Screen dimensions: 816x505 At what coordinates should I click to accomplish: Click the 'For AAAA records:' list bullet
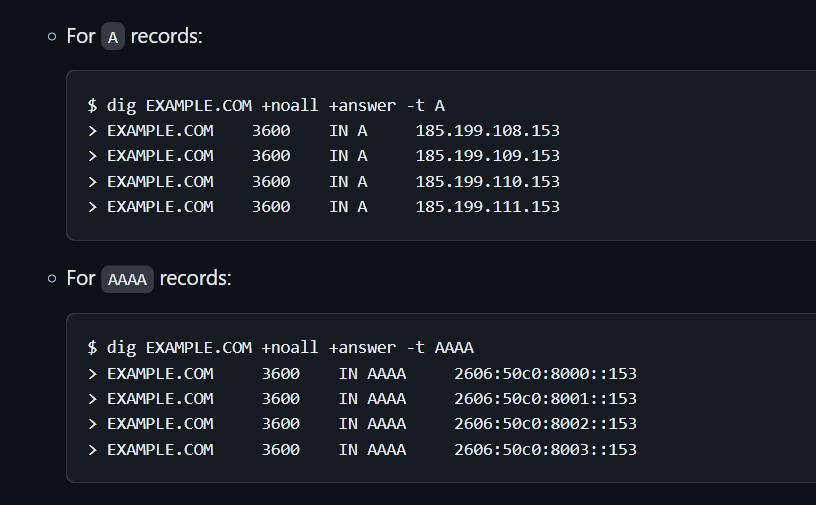point(52,279)
